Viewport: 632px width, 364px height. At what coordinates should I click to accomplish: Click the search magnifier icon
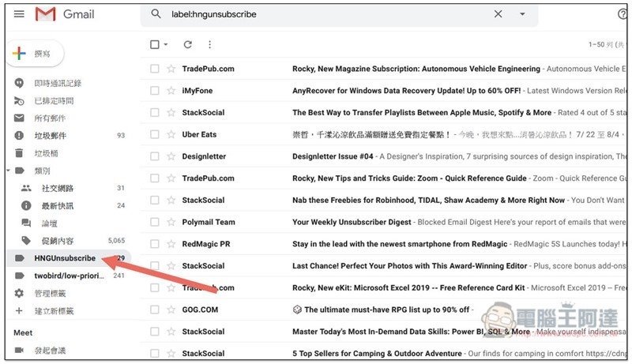pos(156,14)
